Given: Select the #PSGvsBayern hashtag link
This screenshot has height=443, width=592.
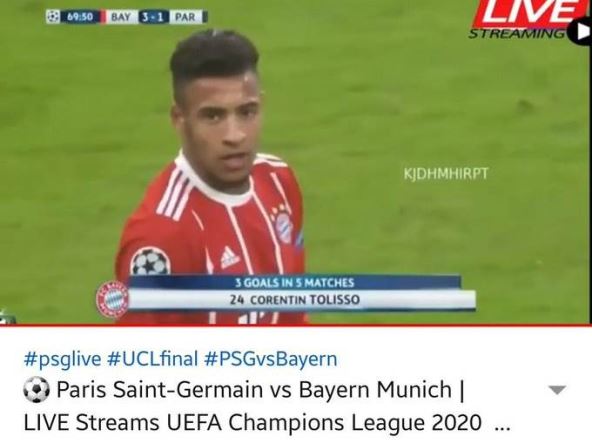Looking at the screenshot, I should [x=271, y=359].
